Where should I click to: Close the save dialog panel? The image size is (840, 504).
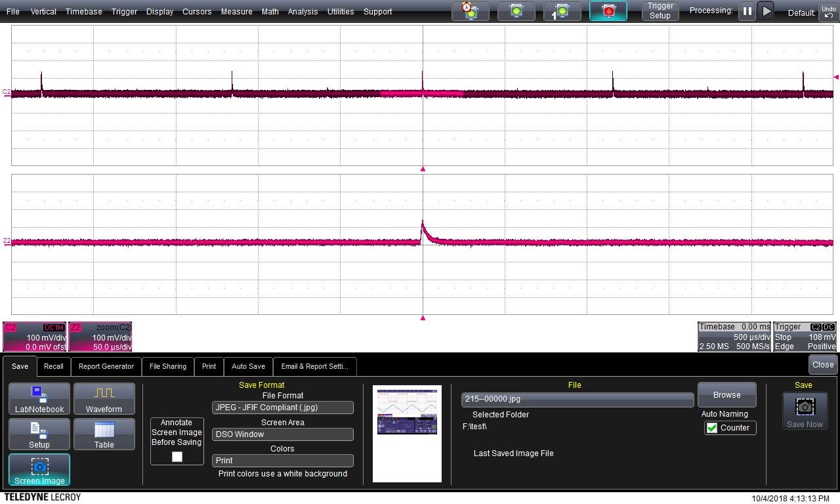pyautogui.click(x=823, y=365)
